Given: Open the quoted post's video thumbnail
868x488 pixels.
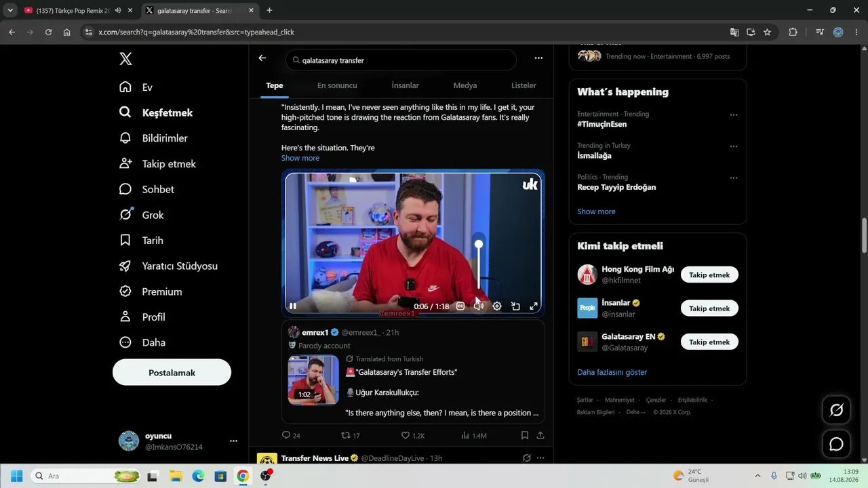Looking at the screenshot, I should coord(313,380).
